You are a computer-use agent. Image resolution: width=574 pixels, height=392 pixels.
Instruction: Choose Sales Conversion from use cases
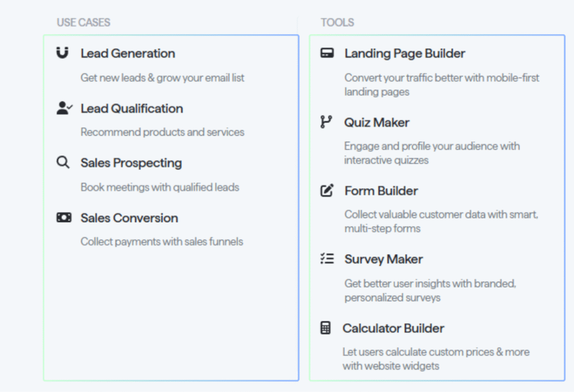click(x=129, y=218)
